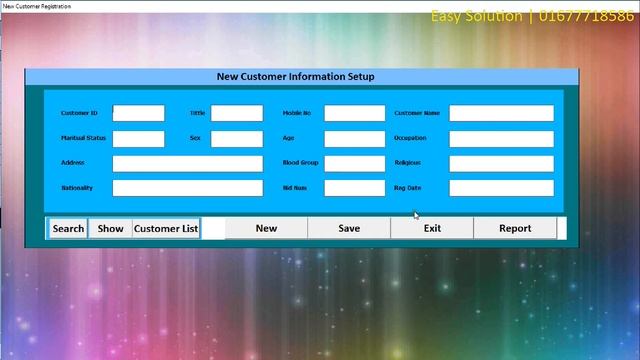This screenshot has height=360, width=640.
Task: Click into the Reg Date field
Action: click(502, 188)
